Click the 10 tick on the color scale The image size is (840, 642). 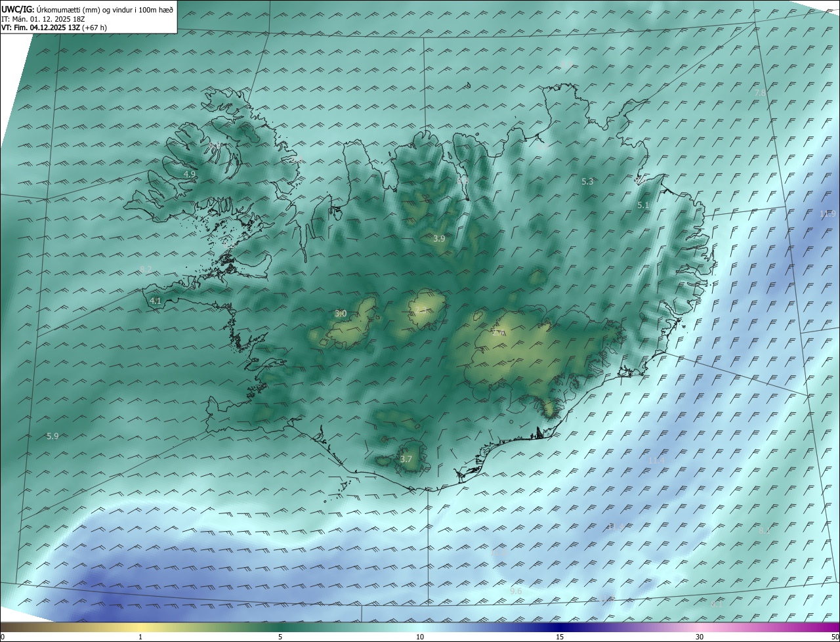coord(420,637)
